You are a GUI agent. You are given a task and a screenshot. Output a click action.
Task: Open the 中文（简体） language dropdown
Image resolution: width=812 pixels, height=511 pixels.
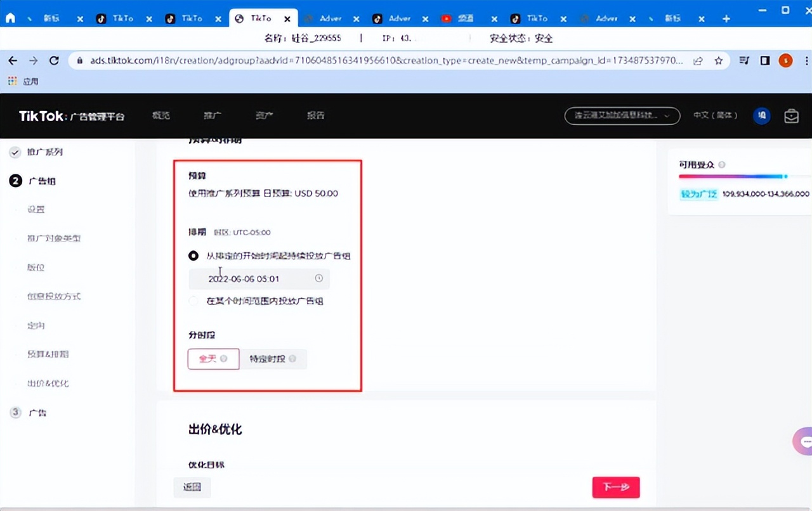(715, 115)
